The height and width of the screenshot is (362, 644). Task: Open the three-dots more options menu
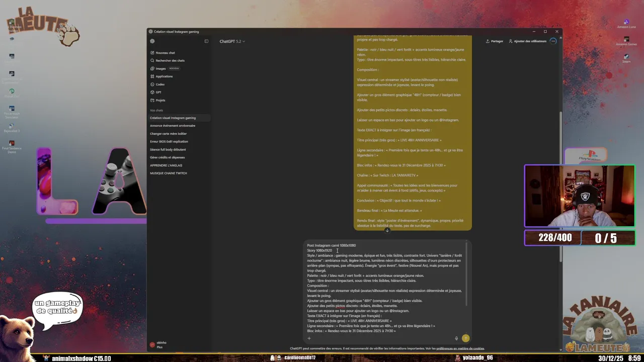coord(553,41)
